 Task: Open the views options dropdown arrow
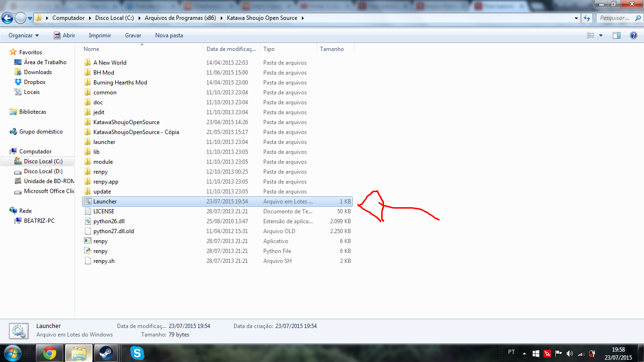pos(601,35)
